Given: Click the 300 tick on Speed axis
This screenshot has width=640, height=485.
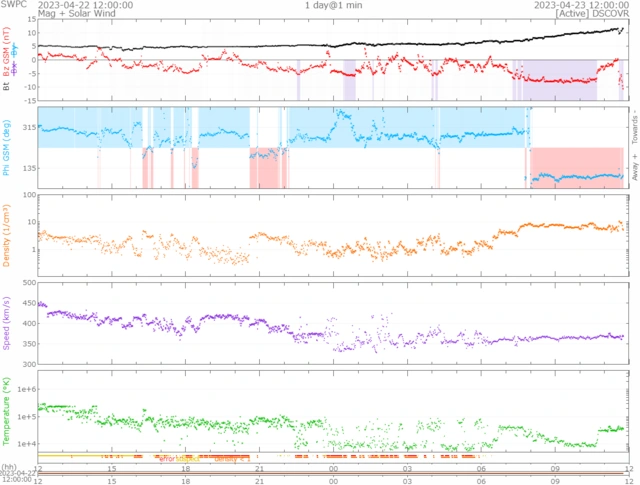Looking at the screenshot, I should point(29,364).
